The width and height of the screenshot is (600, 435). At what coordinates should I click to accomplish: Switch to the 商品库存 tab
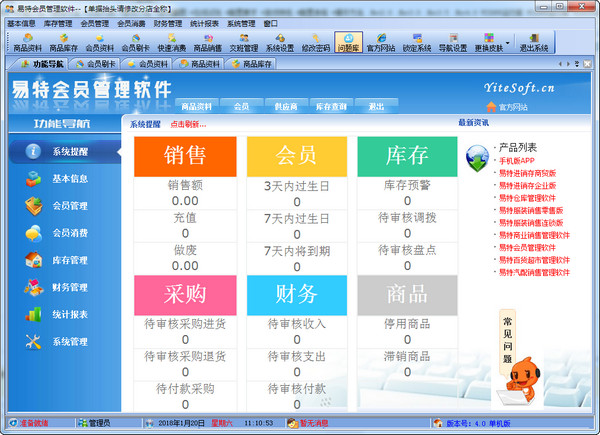252,64
